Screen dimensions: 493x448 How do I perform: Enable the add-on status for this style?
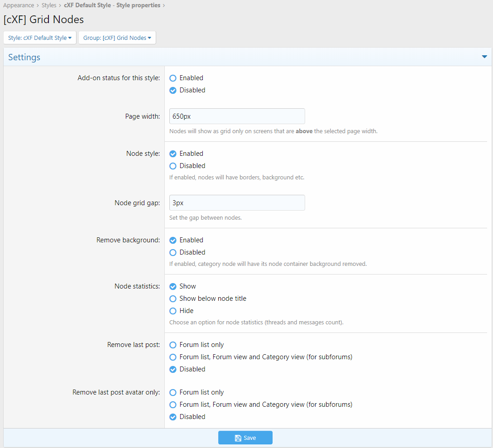tap(173, 78)
